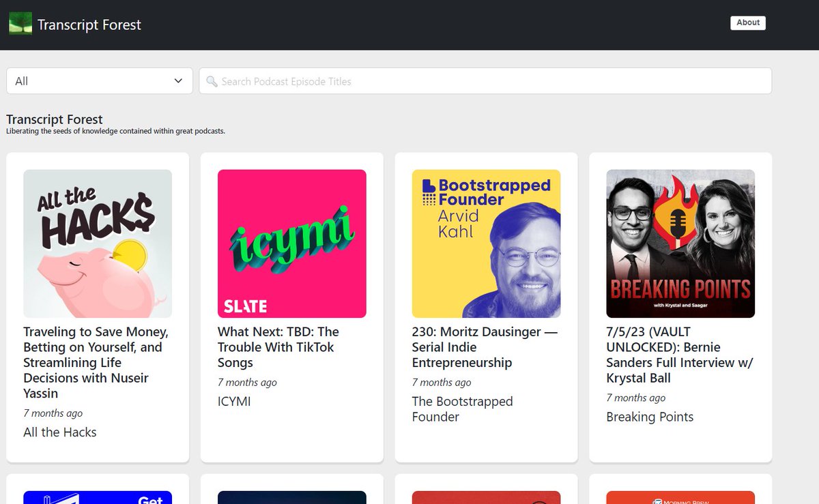This screenshot has height=504, width=819.
Task: Open the Breaking Points podcast artwork
Action: click(680, 243)
